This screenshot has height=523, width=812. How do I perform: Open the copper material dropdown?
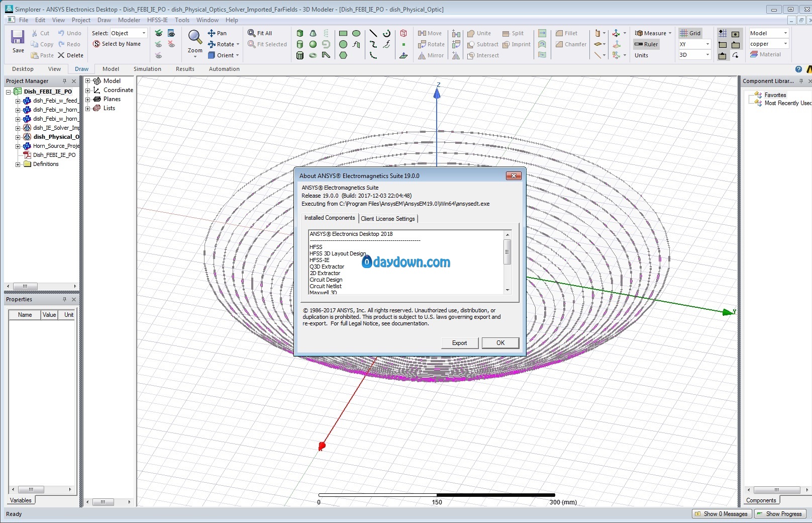[785, 44]
